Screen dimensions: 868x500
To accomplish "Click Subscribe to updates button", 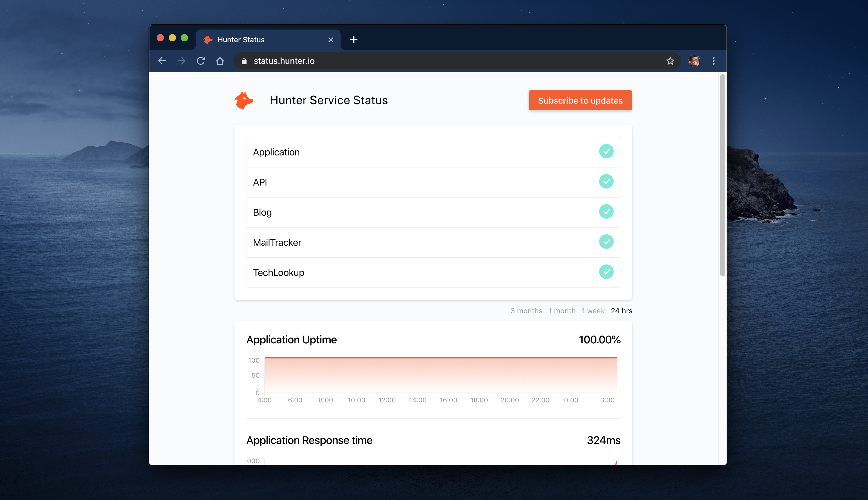I will [x=580, y=101].
